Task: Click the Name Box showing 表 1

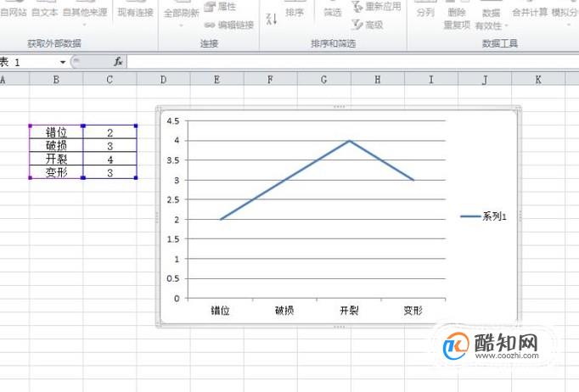Action: pos(29,62)
